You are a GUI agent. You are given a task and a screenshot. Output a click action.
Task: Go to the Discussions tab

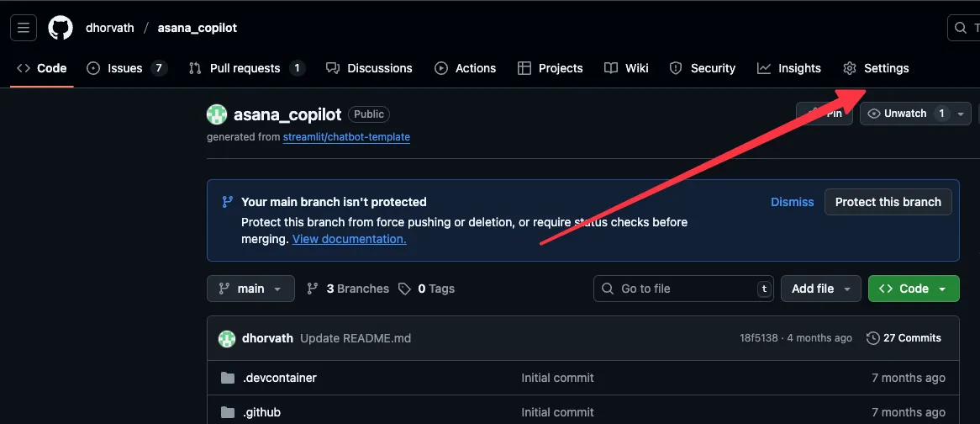[369, 68]
